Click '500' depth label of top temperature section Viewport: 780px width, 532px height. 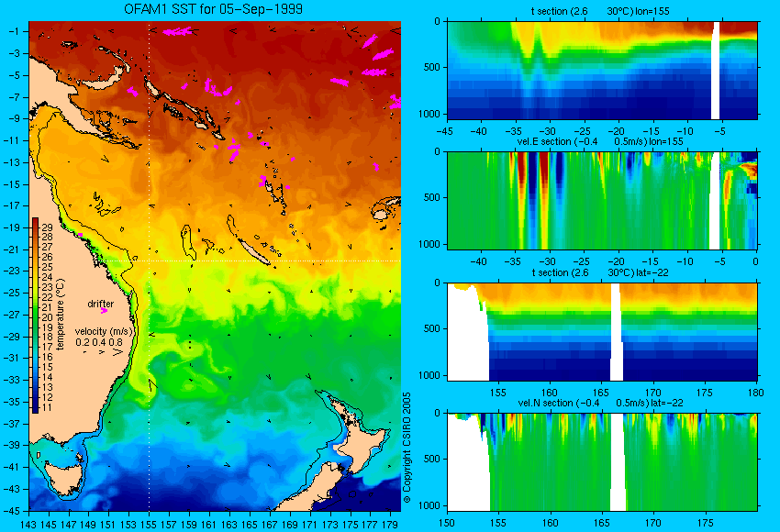click(432, 68)
